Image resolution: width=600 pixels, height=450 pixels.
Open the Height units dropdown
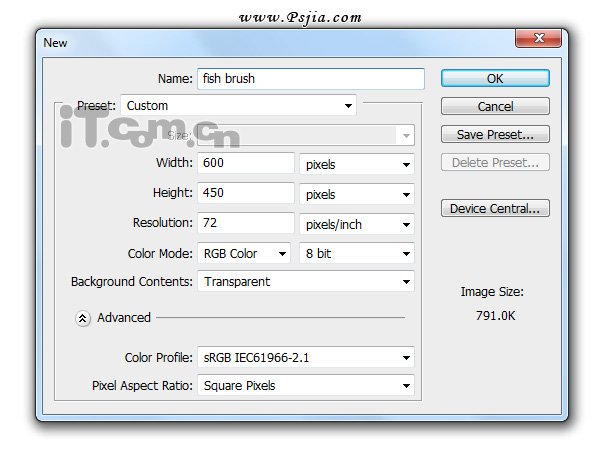point(357,194)
